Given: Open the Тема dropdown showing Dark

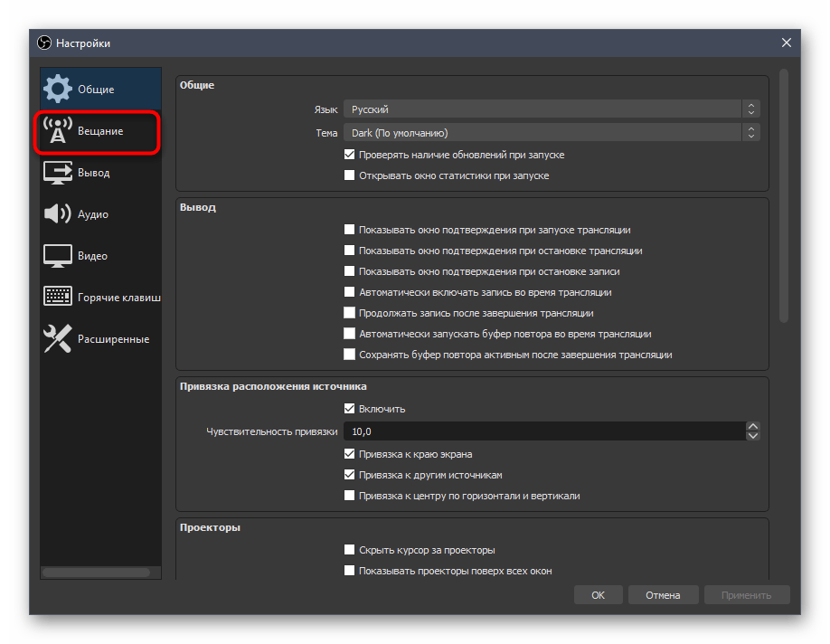Looking at the screenshot, I should point(552,132).
